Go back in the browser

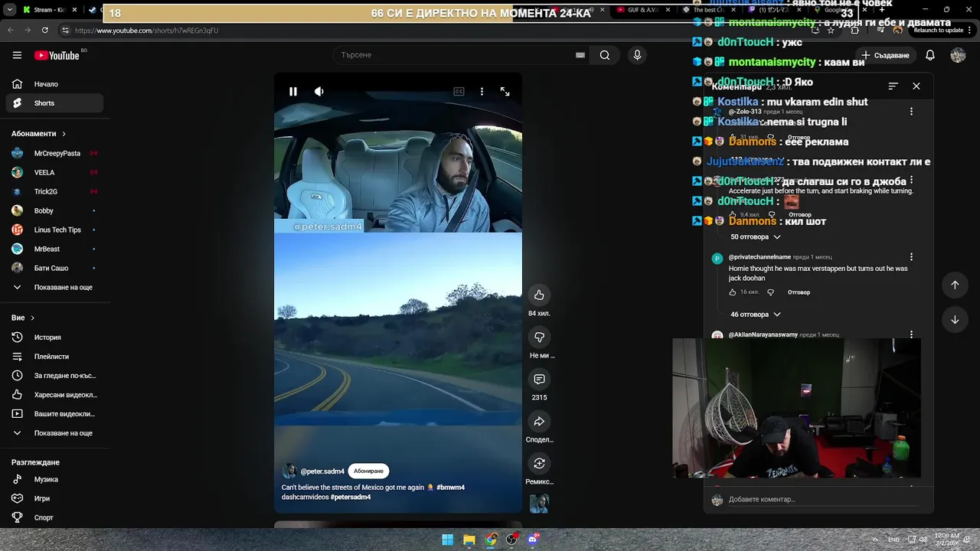tap(11, 30)
